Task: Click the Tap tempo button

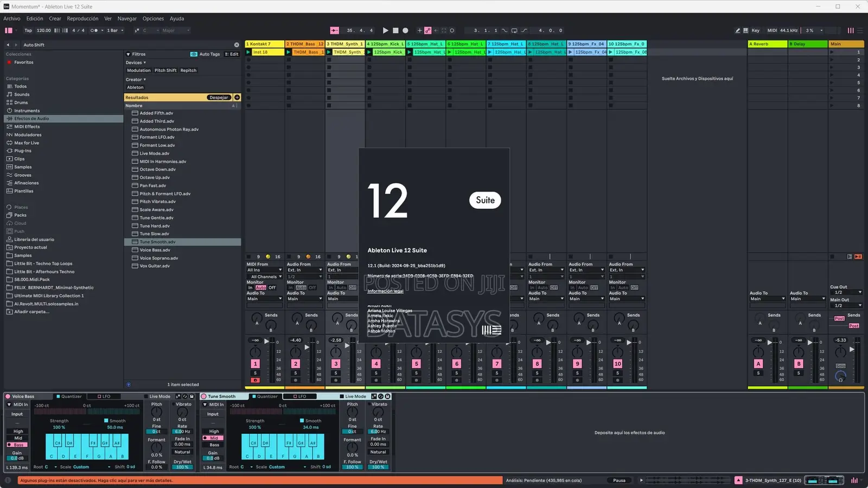Action: [x=28, y=30]
